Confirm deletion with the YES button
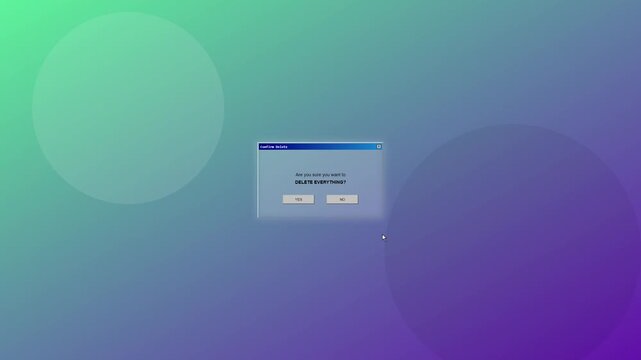This screenshot has height=360, width=641. pyautogui.click(x=298, y=199)
